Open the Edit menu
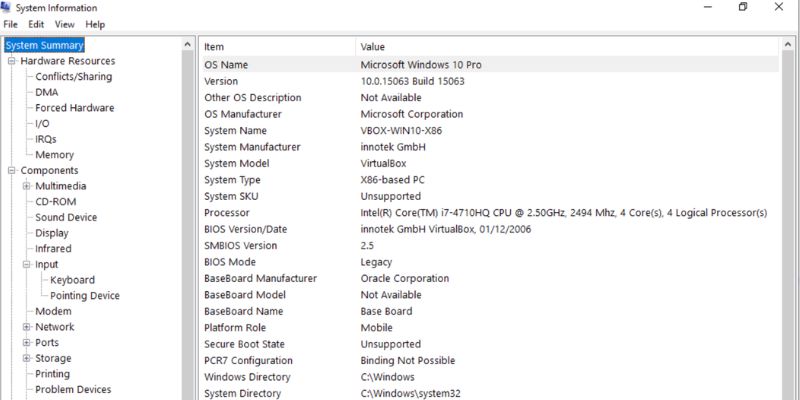Screen dimensions: 800x400 (37, 24)
